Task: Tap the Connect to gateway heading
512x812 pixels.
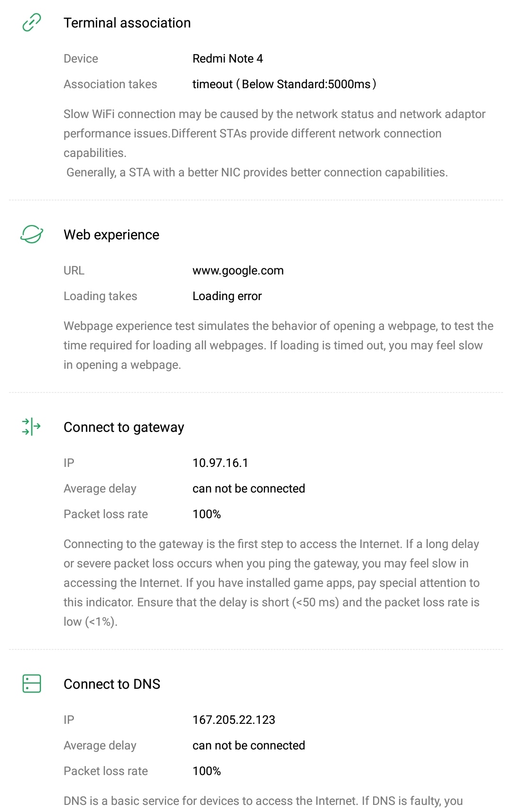Action: click(124, 427)
